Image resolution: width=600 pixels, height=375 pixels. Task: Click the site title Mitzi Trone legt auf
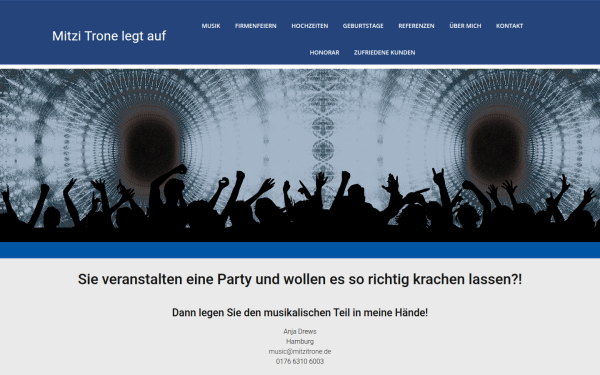click(109, 36)
